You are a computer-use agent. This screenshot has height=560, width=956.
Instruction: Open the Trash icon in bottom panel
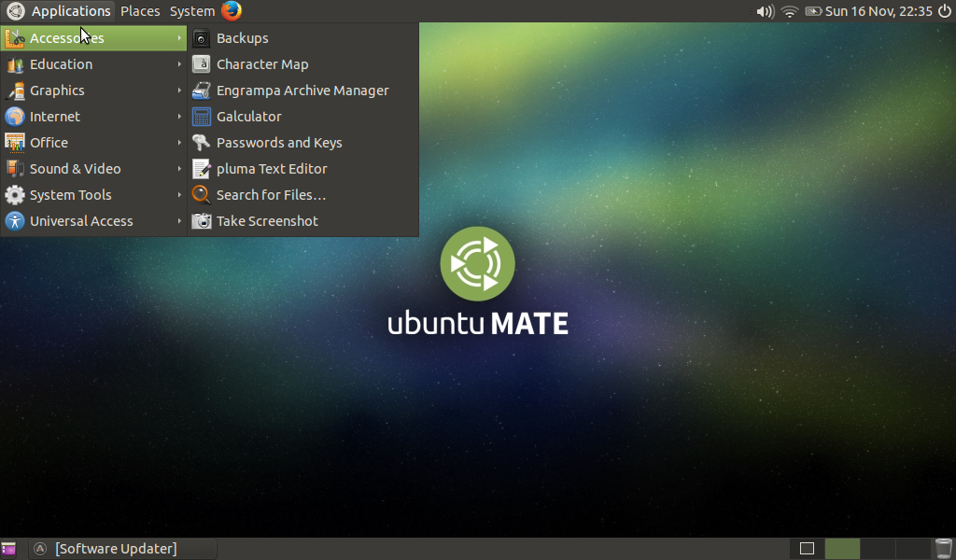944,549
